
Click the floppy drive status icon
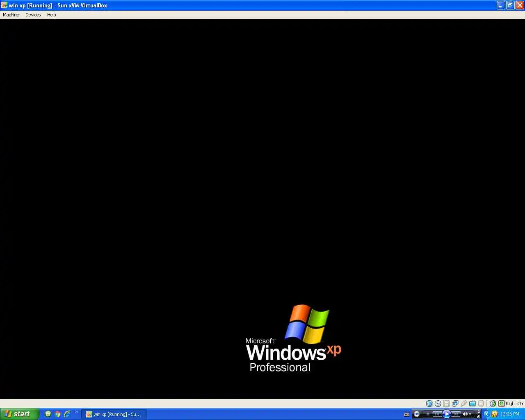point(446,404)
